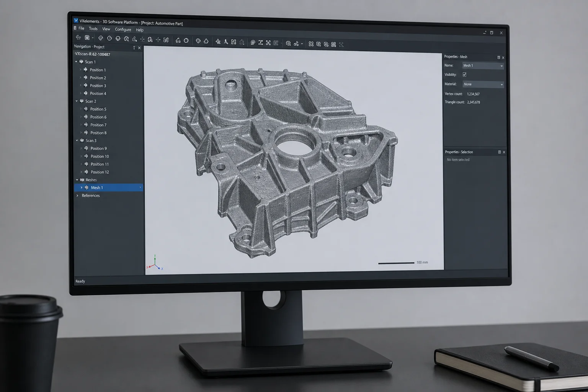The height and width of the screenshot is (392, 588).
Task: Collapse the Scan 1 tree node
Action: coord(76,62)
